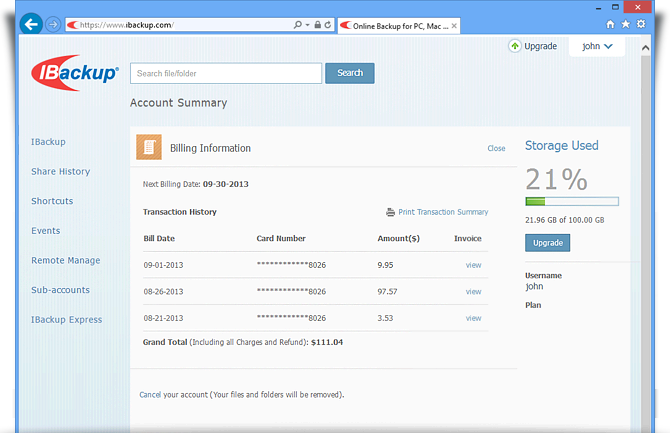View invoice for 08-26-2013 bill
This screenshot has height=433, width=670.
pos(473,292)
